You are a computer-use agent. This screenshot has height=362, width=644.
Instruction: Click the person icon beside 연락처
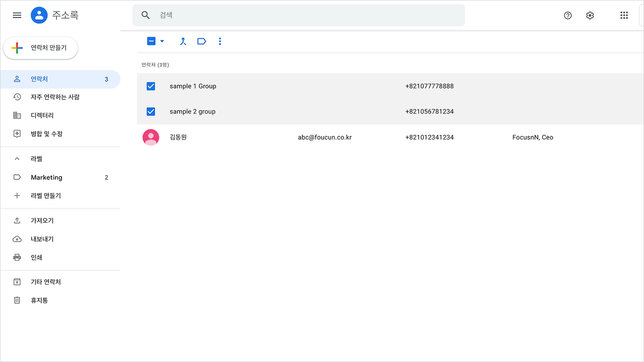point(17,79)
